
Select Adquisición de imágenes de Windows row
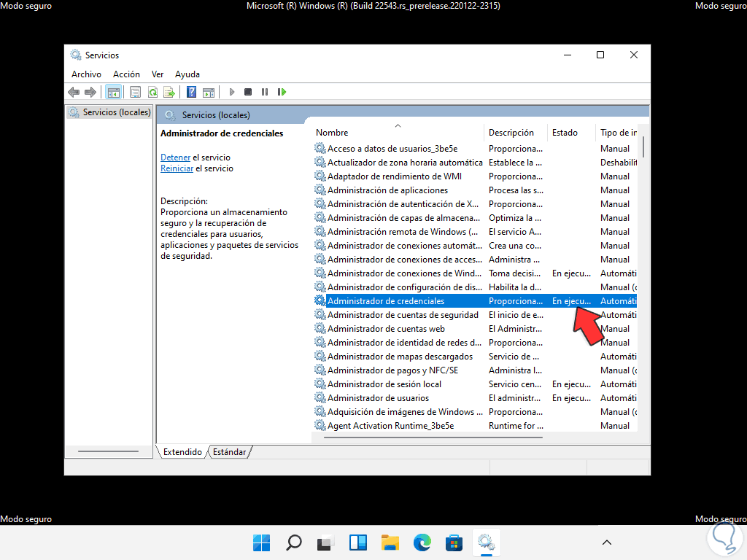(x=475, y=411)
